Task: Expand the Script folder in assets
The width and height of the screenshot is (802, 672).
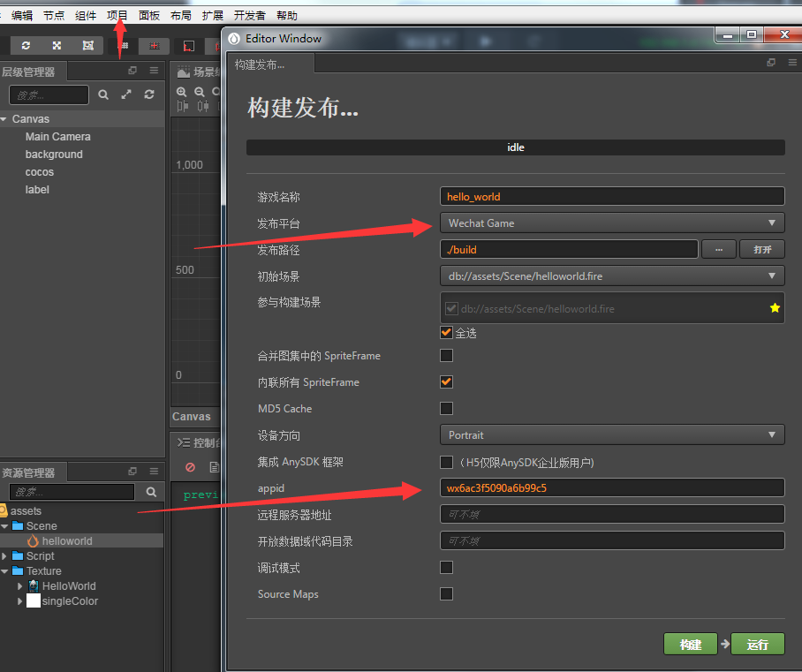Action: coord(4,556)
